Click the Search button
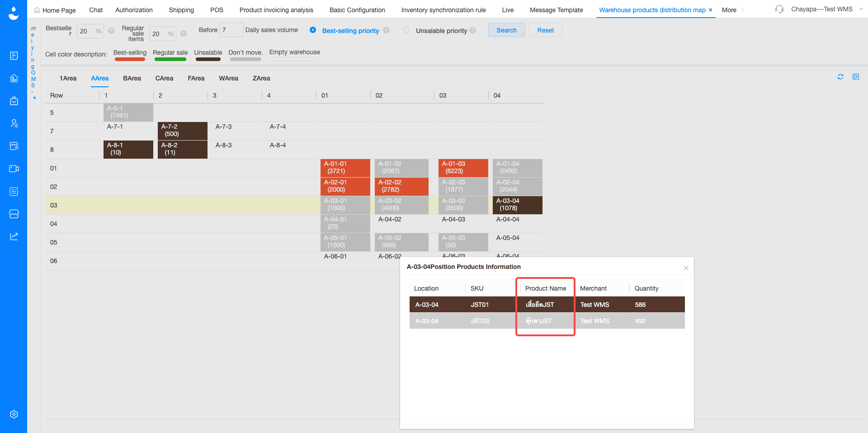Image resolution: width=868 pixels, height=433 pixels. pyautogui.click(x=506, y=30)
